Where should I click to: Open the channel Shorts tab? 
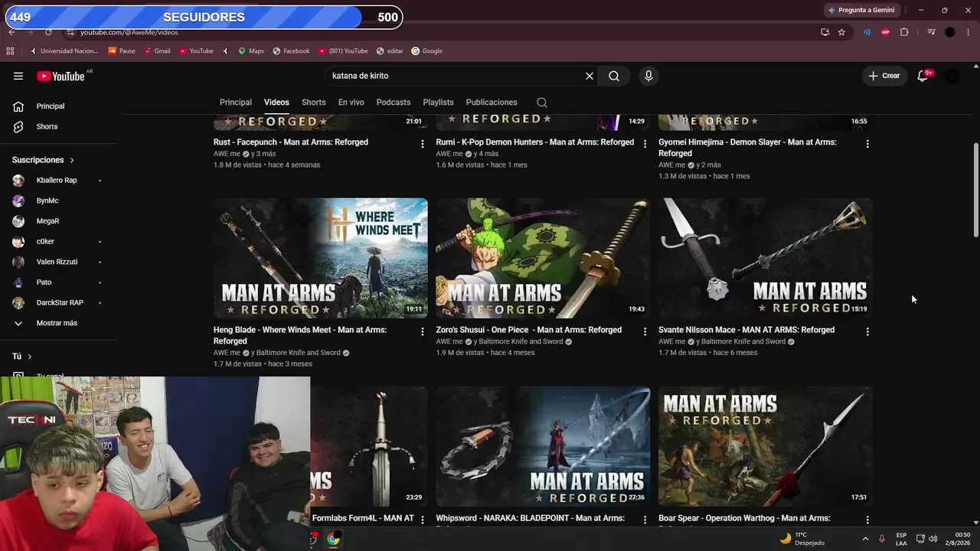click(x=314, y=103)
